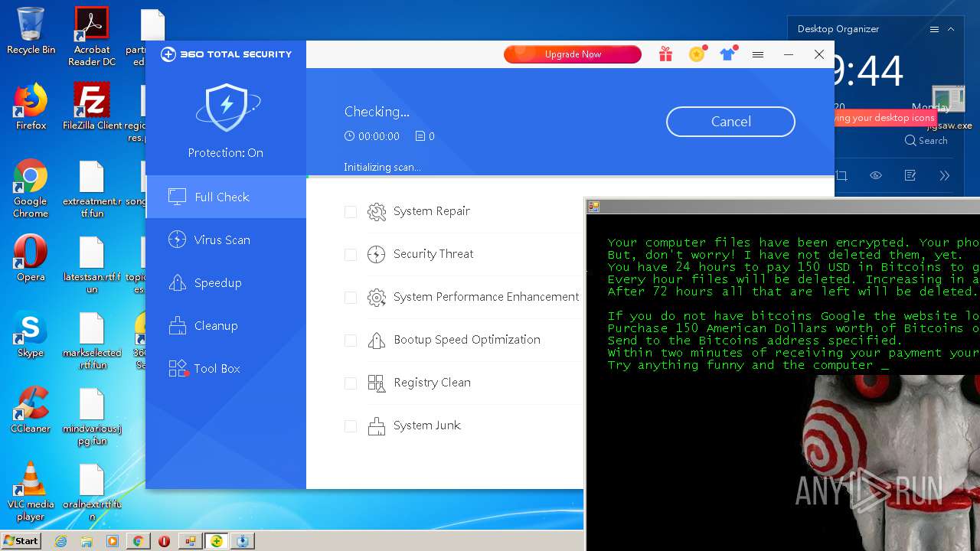Select the Firefox desktop shortcut

[x=31, y=106]
